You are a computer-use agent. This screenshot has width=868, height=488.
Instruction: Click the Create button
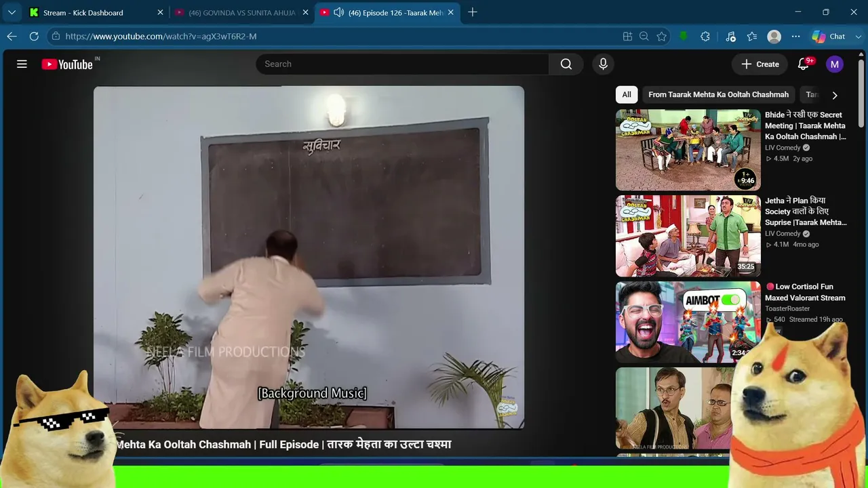[760, 64]
